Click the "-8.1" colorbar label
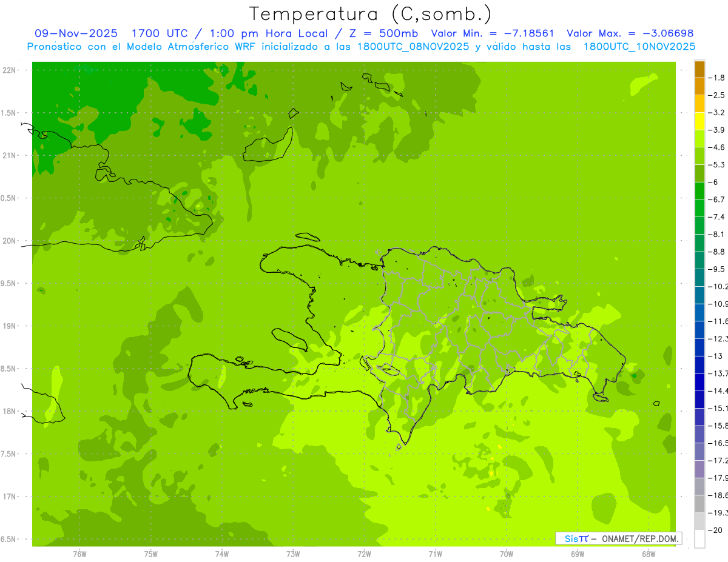The width and height of the screenshot is (728, 562). click(x=716, y=235)
